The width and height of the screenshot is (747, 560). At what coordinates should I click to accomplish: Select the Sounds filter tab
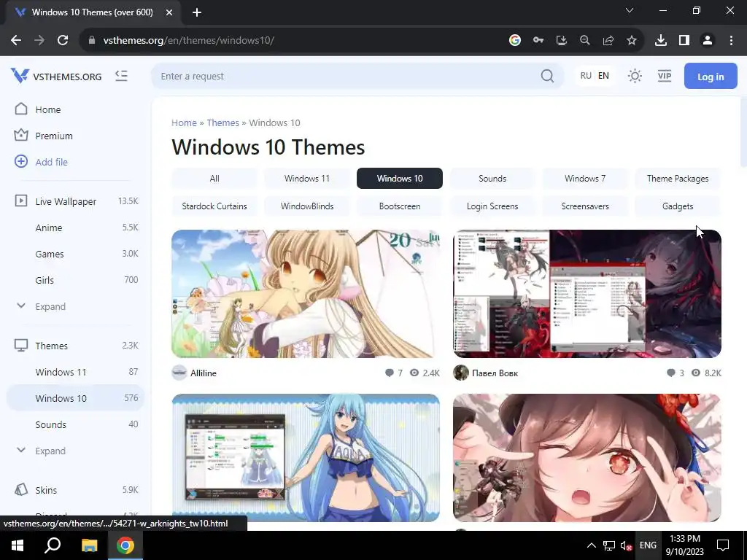tap(492, 179)
